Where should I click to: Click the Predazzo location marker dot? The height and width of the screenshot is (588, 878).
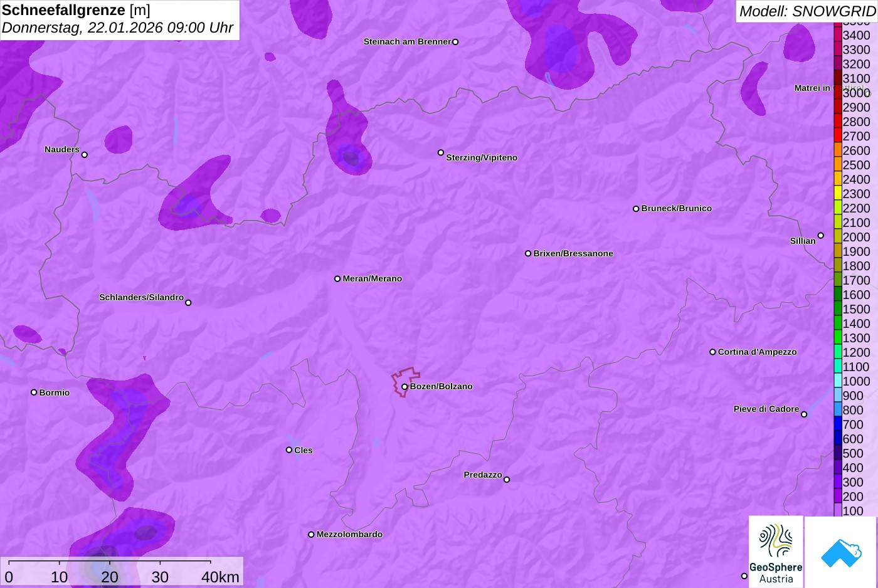[x=507, y=480]
